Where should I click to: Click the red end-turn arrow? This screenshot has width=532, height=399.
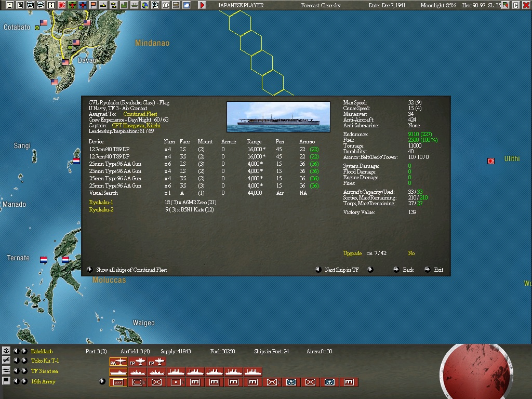[x=202, y=5]
